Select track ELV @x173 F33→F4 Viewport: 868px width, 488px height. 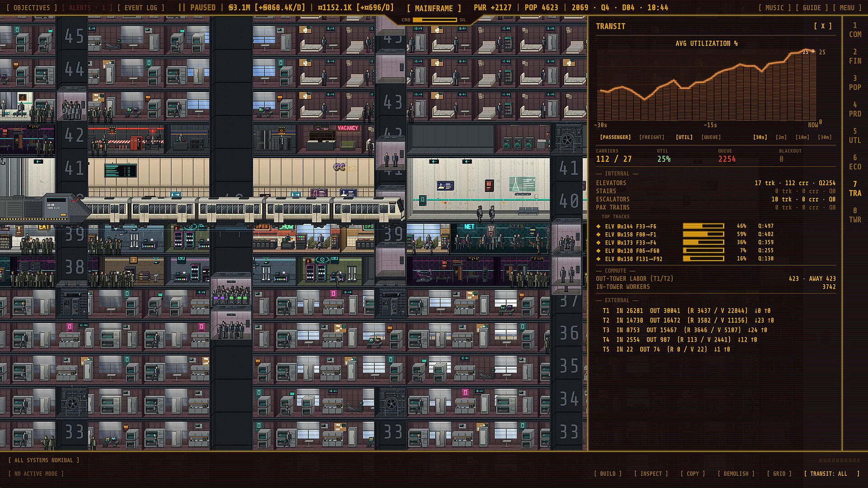coord(630,243)
